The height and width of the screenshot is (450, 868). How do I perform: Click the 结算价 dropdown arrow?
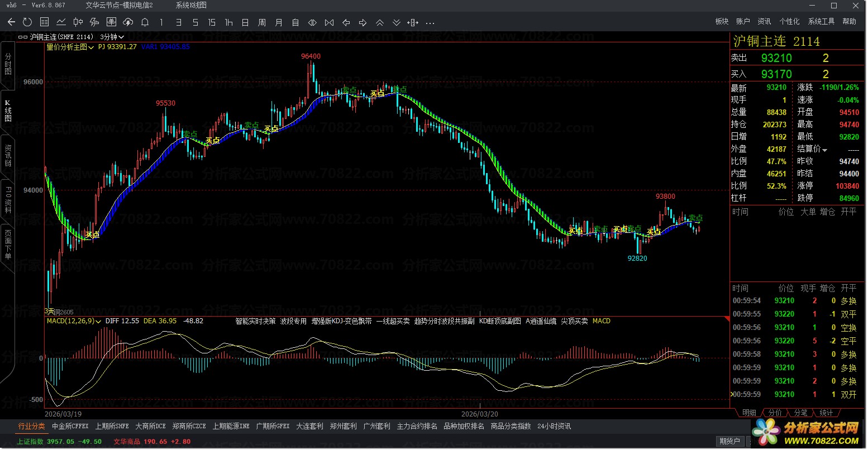point(824,150)
